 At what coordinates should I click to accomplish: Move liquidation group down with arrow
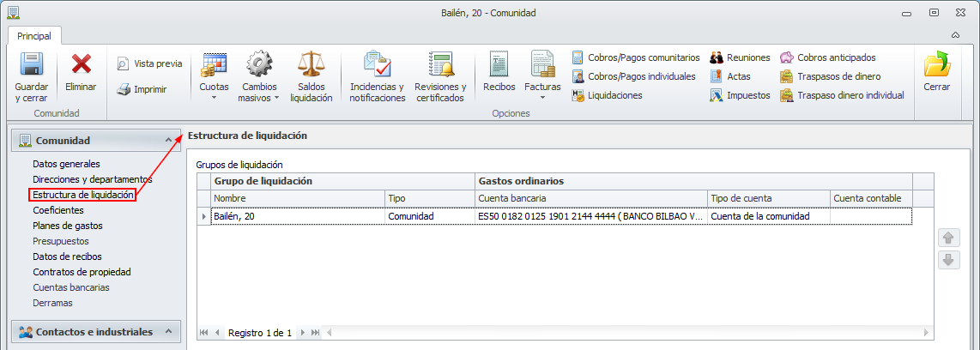click(x=948, y=260)
